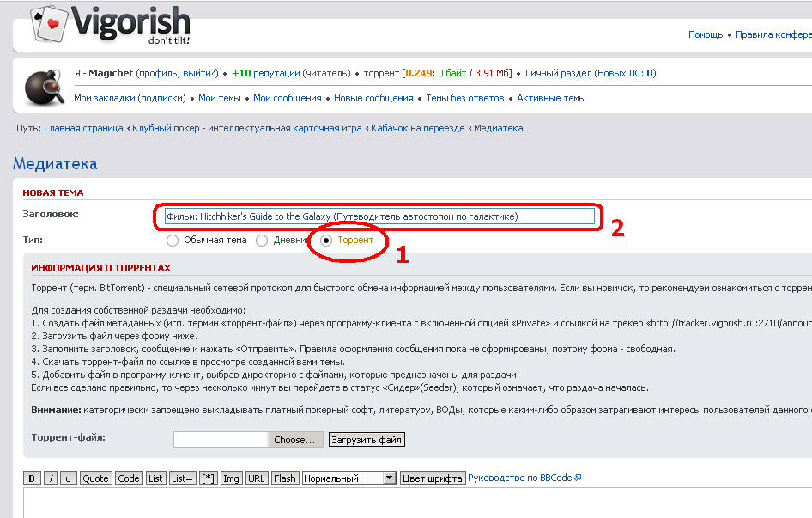
Task: Insert a URL BBCode tag
Action: pos(256,478)
